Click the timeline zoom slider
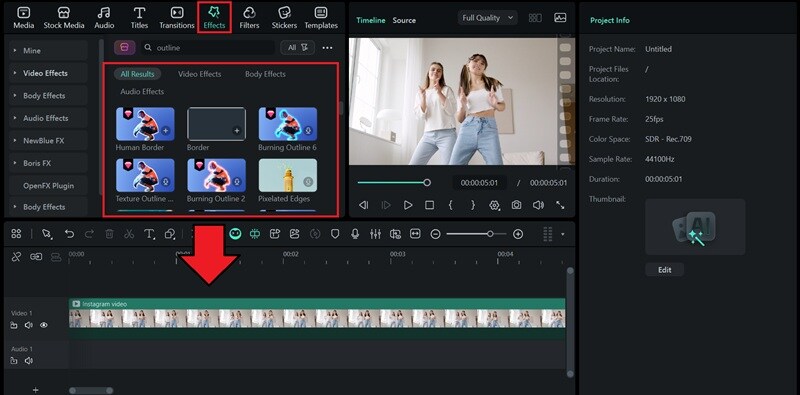This screenshot has height=395, width=800. [x=477, y=234]
